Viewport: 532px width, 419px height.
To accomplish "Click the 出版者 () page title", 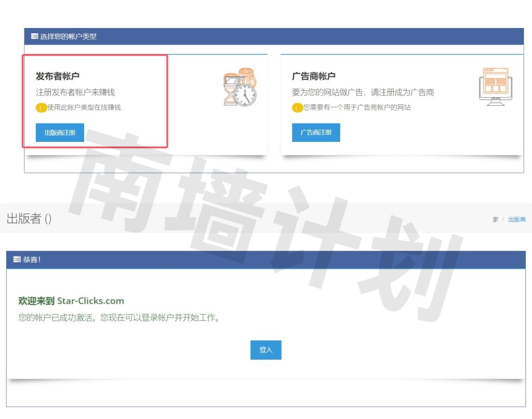I will (x=29, y=218).
